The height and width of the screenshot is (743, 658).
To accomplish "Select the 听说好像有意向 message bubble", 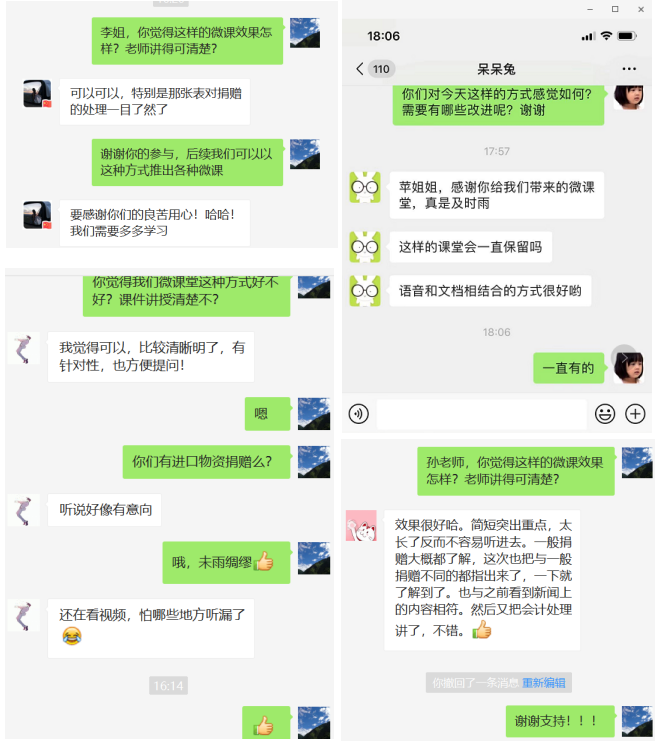I will (105, 510).
